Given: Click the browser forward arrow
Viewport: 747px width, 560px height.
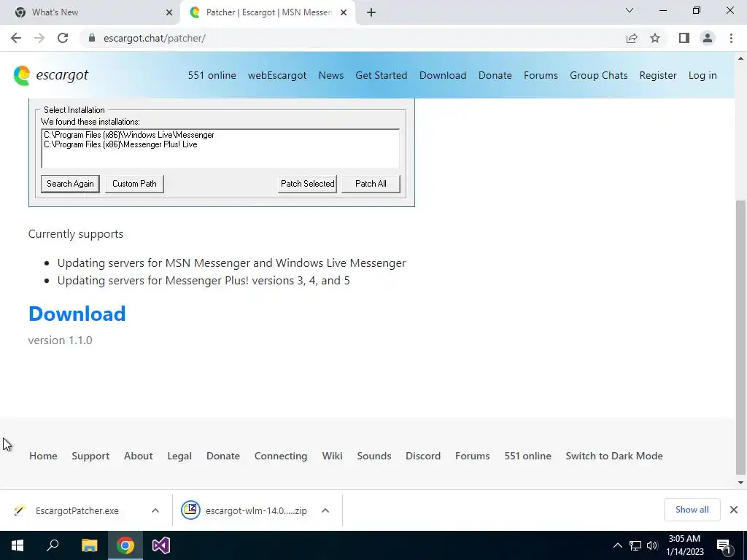Looking at the screenshot, I should 39,38.
